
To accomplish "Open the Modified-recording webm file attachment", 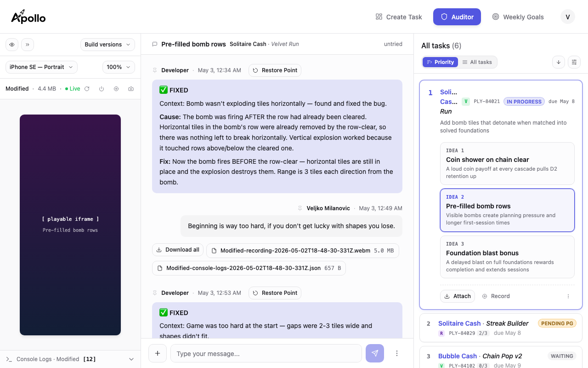I will point(303,251).
